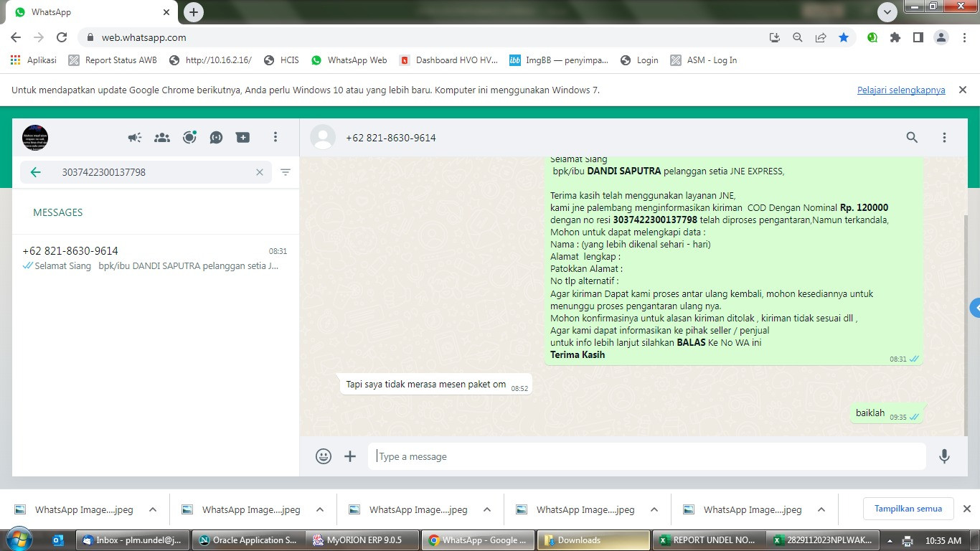Open search result from +62 821-8630-9614

click(156, 258)
